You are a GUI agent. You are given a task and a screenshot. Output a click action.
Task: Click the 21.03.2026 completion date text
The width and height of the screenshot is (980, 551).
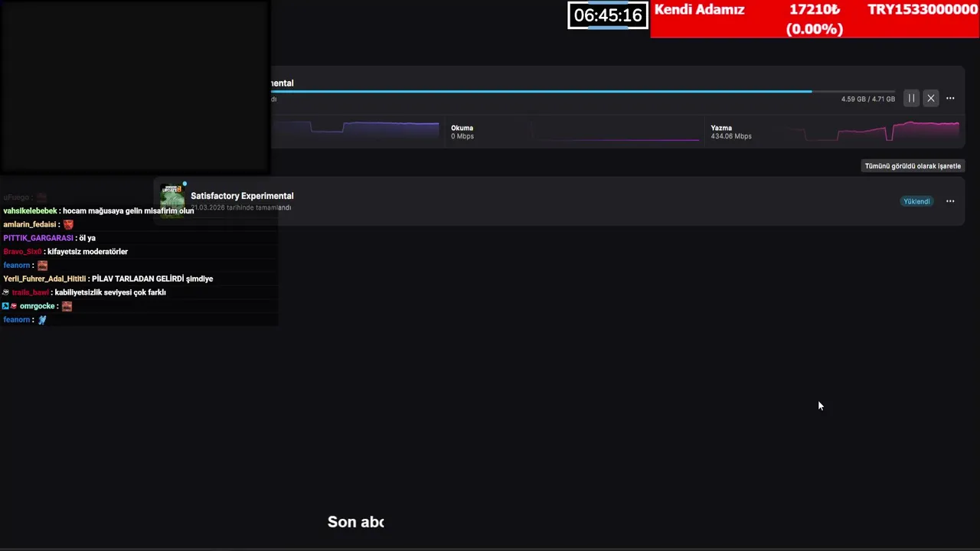tap(241, 207)
